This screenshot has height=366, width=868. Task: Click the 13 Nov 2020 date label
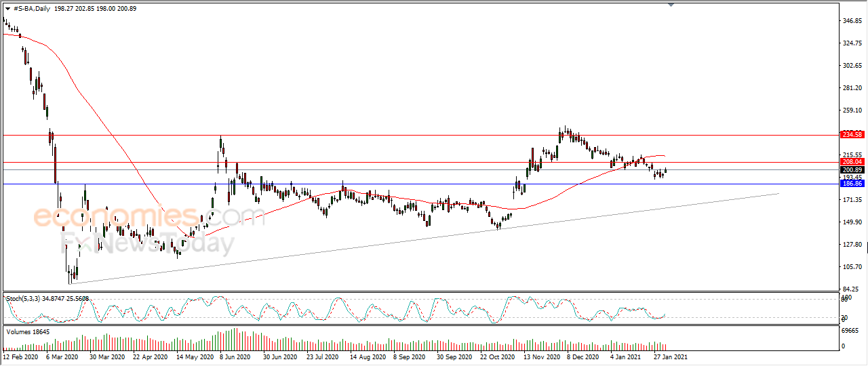pos(541,356)
